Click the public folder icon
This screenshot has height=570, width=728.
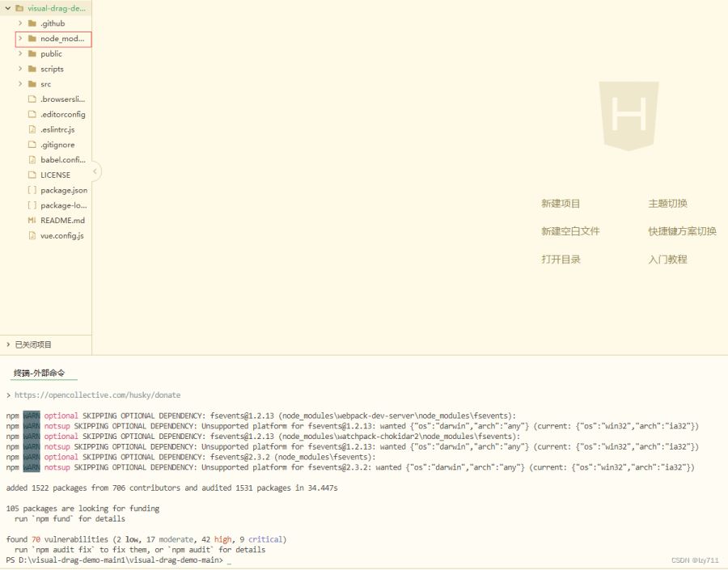(x=32, y=54)
